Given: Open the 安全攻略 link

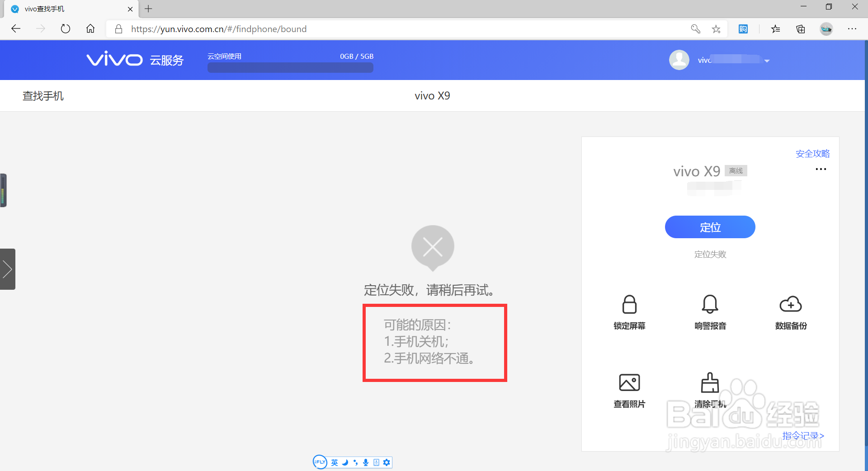Looking at the screenshot, I should coord(812,154).
